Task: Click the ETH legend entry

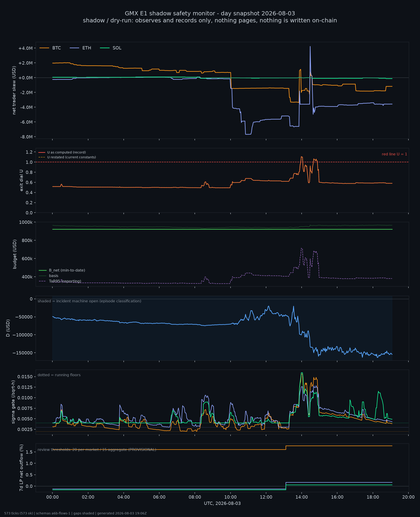Action: [x=80, y=48]
